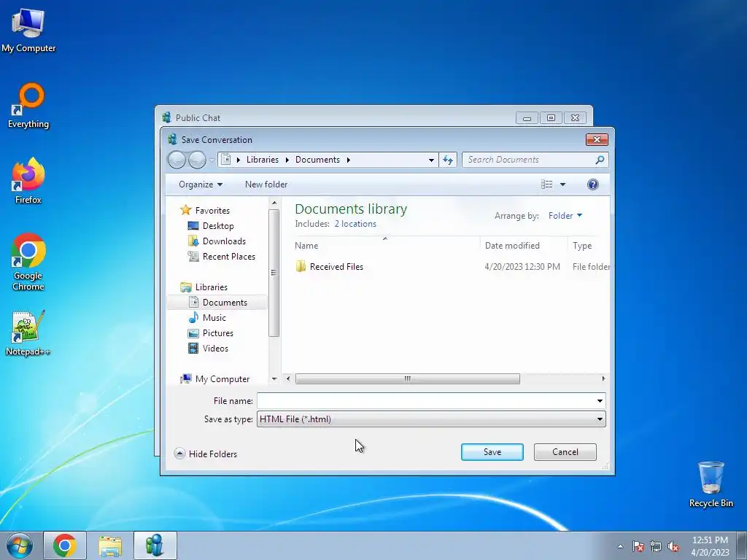Minimize the Public Chat window

tap(527, 117)
